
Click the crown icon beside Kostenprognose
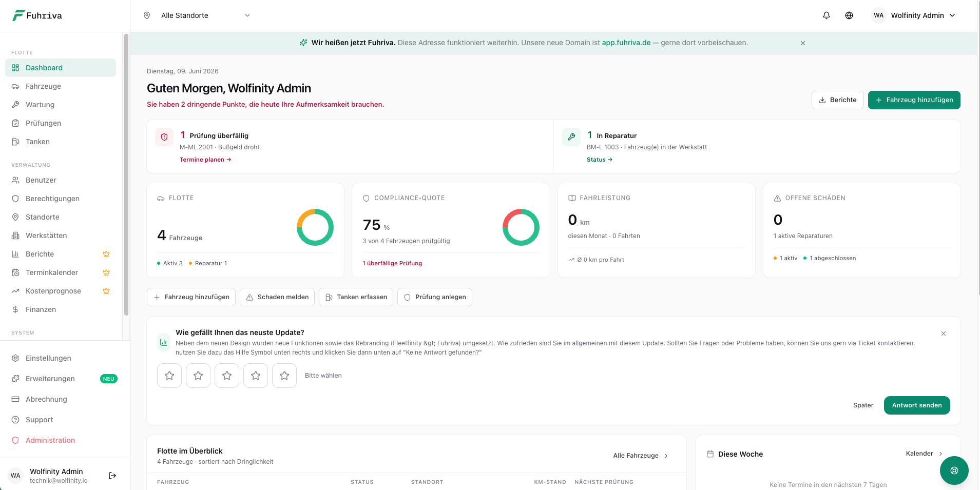click(x=106, y=291)
